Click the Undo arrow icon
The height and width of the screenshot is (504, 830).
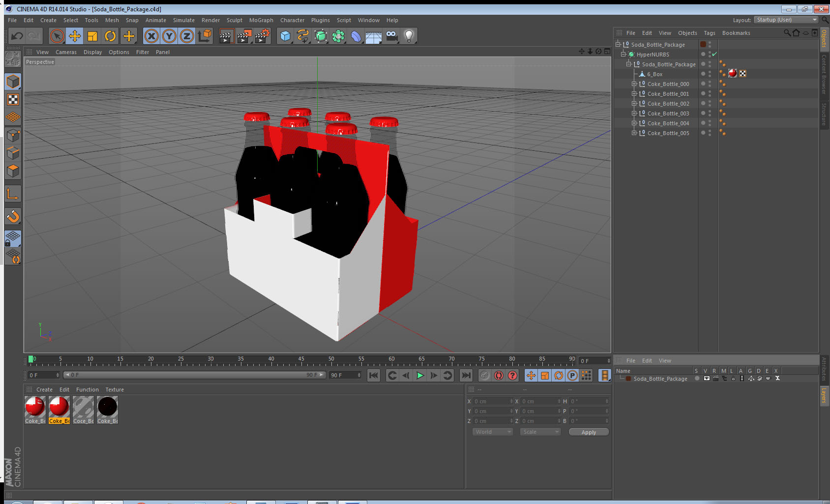point(17,36)
